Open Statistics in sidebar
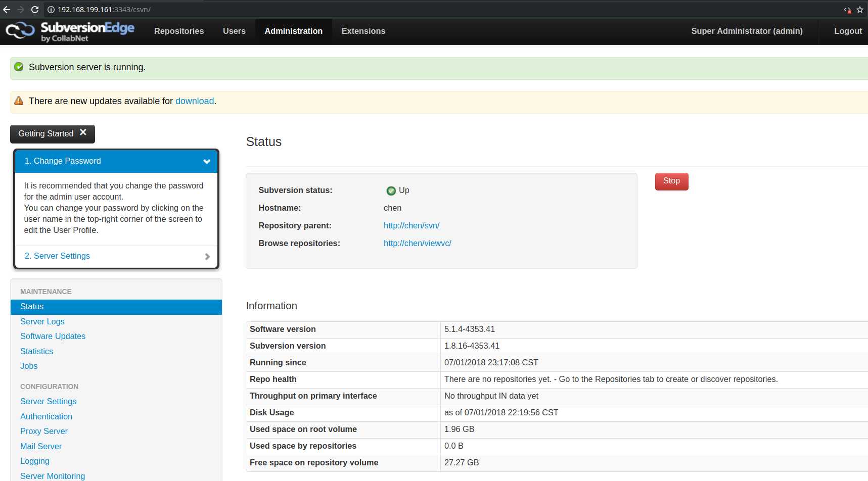 [x=37, y=352]
